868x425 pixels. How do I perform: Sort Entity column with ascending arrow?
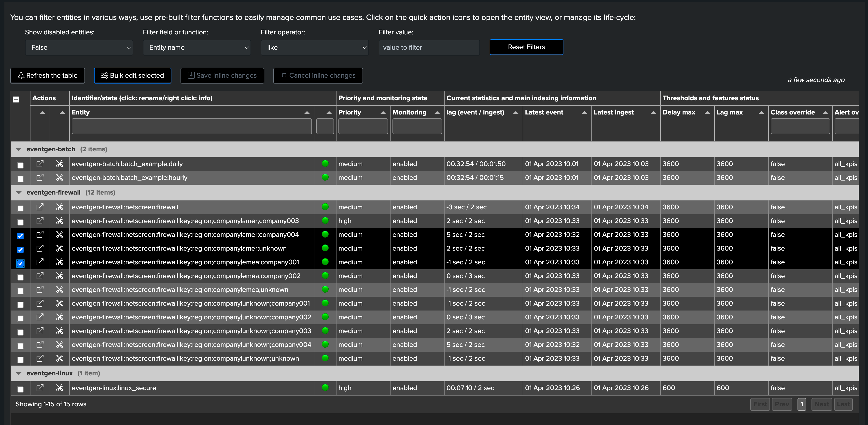pyautogui.click(x=307, y=113)
